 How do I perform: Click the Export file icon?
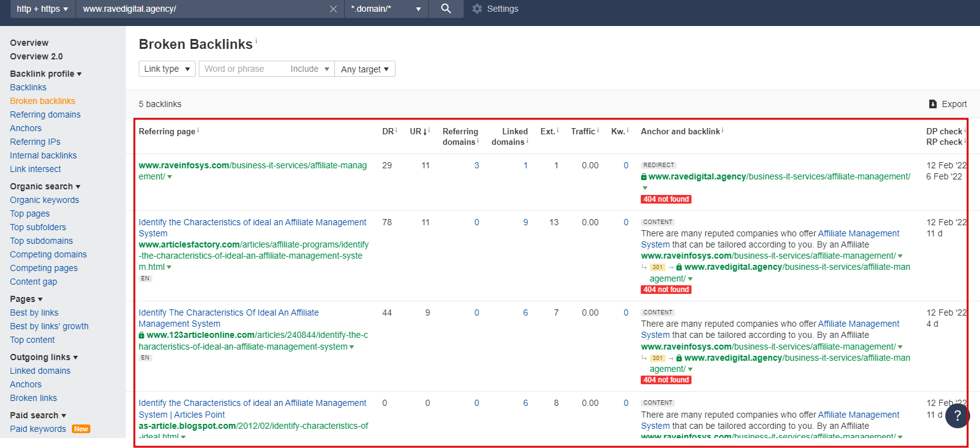point(933,104)
